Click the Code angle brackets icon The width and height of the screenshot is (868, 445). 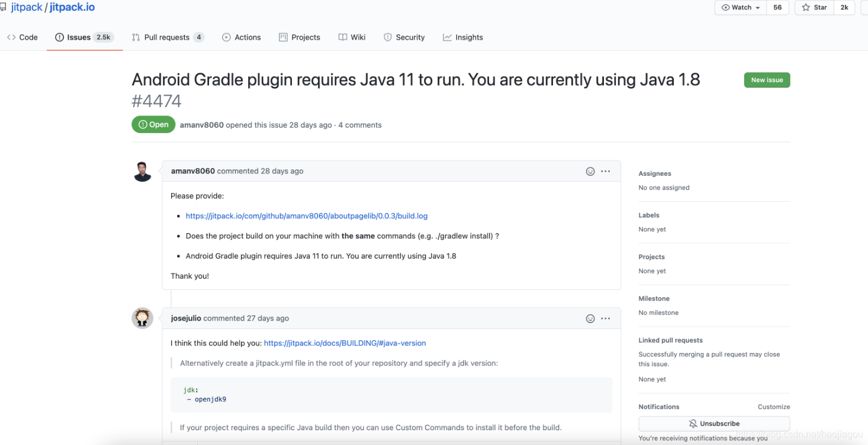(x=11, y=37)
